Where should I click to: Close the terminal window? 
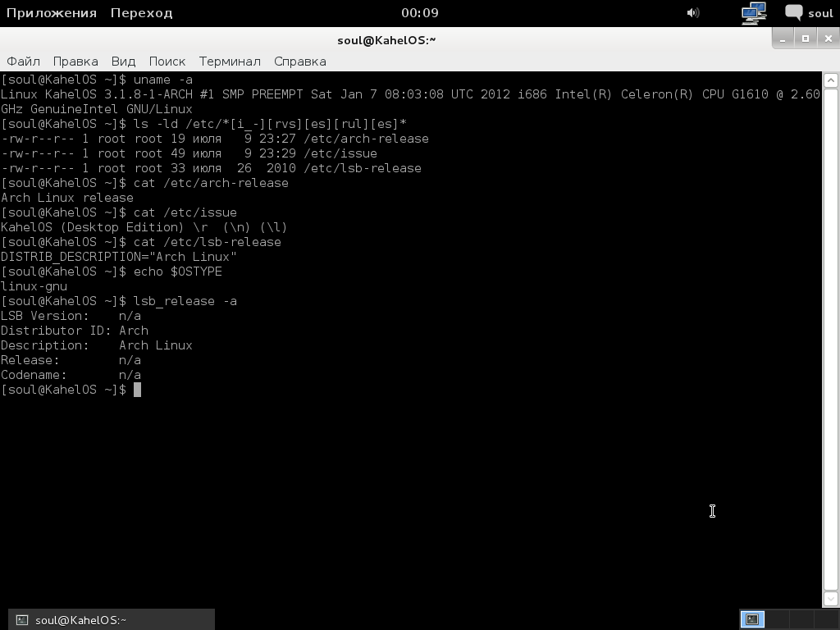pyautogui.click(x=829, y=39)
